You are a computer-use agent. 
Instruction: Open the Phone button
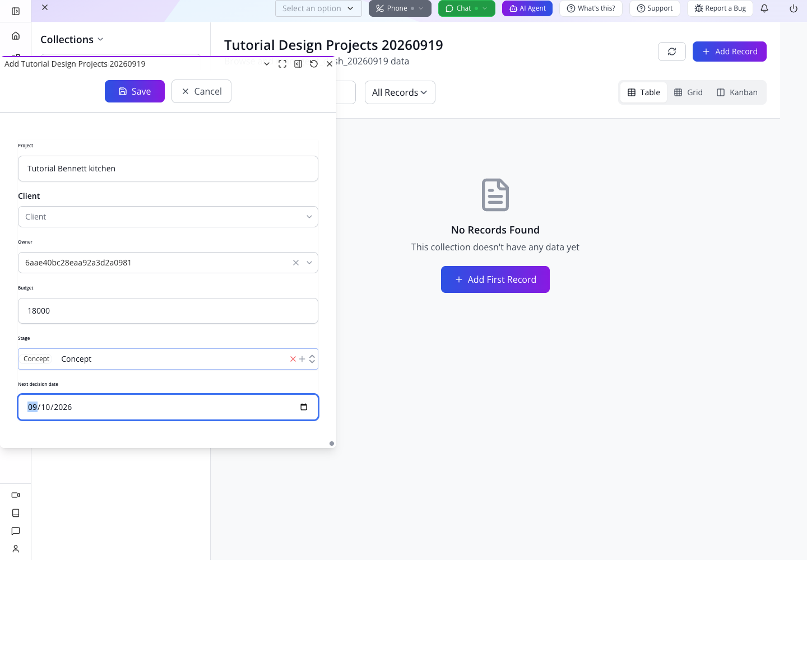click(400, 8)
